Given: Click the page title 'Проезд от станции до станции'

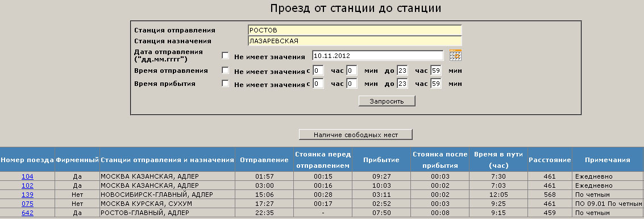Looking at the screenshot, I should 356,8.
